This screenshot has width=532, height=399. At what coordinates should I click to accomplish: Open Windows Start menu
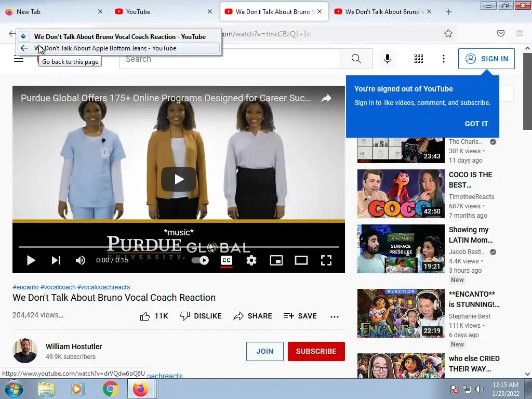pyautogui.click(x=14, y=389)
